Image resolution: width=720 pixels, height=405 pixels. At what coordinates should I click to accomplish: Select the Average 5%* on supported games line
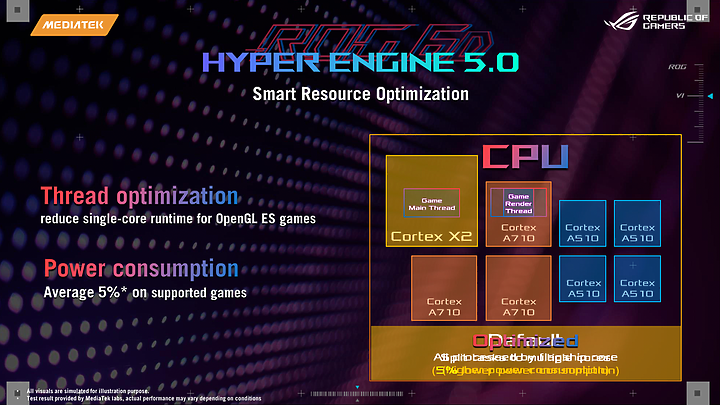click(x=145, y=292)
